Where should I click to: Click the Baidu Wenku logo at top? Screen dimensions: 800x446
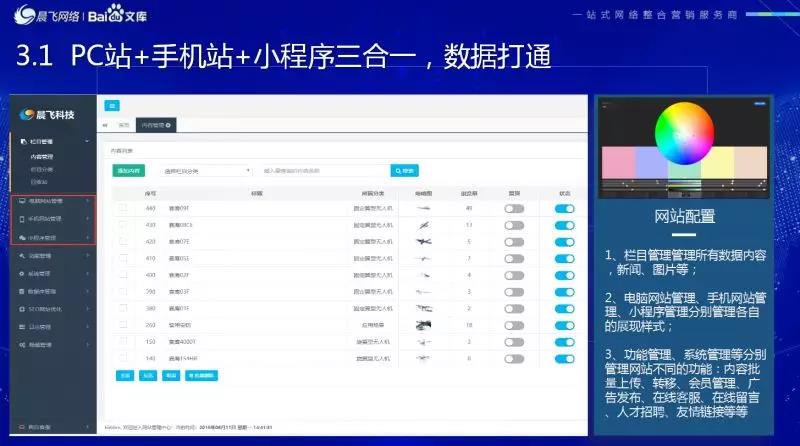point(119,17)
